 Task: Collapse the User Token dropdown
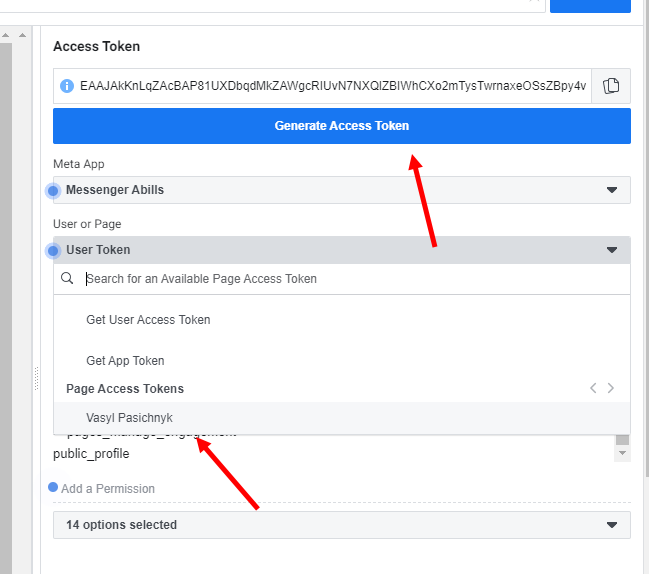click(611, 250)
